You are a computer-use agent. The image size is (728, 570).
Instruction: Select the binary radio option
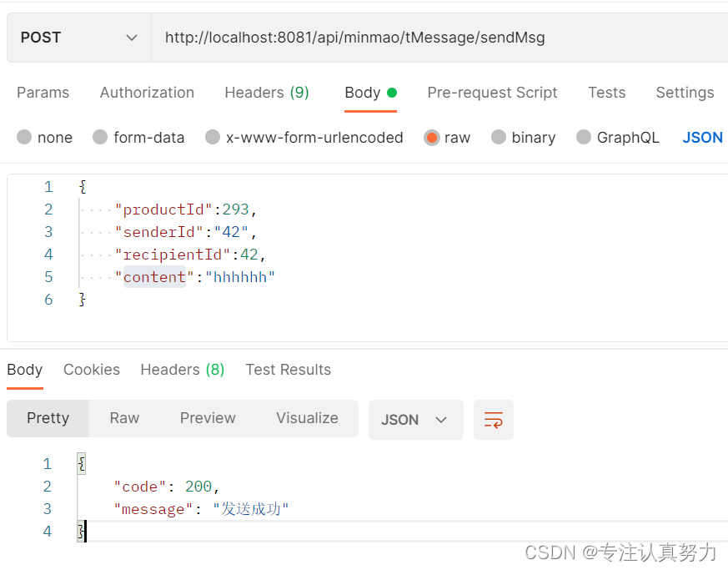tap(499, 137)
